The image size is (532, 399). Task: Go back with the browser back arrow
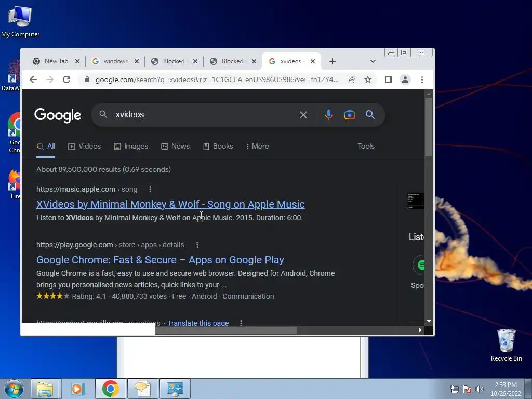click(33, 79)
